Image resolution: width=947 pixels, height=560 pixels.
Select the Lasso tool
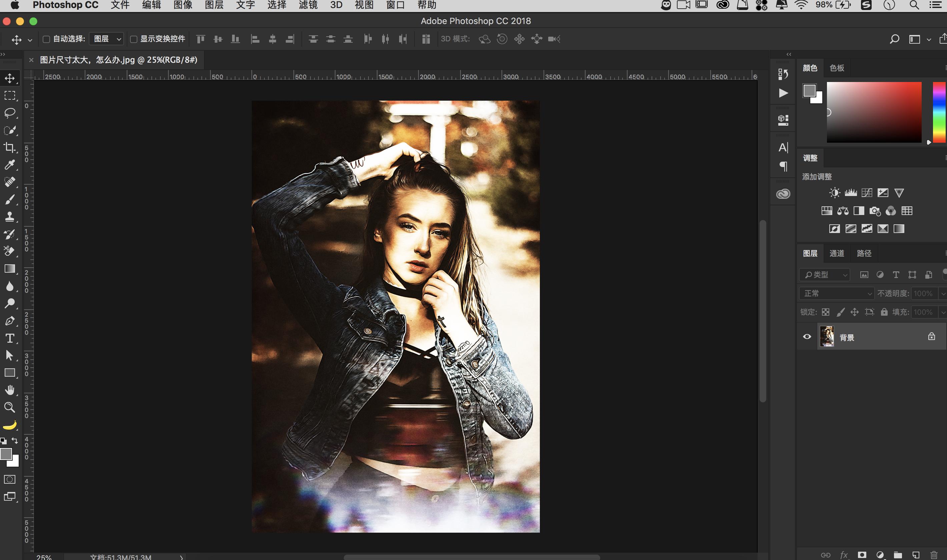[x=10, y=113]
